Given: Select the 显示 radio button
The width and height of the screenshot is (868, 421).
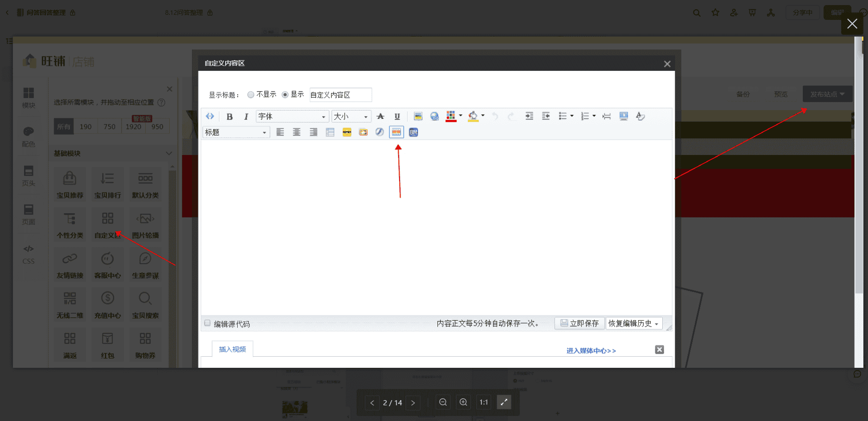Looking at the screenshot, I should tap(285, 95).
